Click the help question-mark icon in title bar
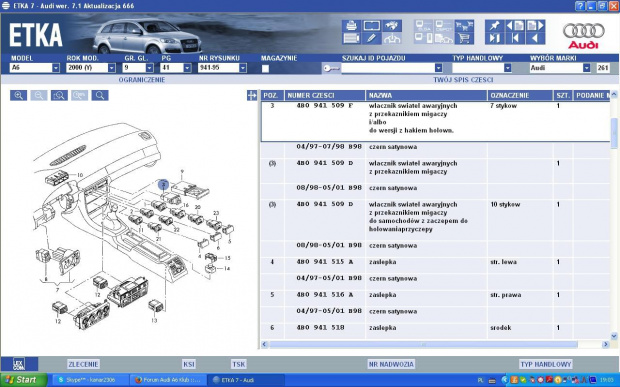Image resolution: width=620 pixels, height=387 pixels. (580, 6)
